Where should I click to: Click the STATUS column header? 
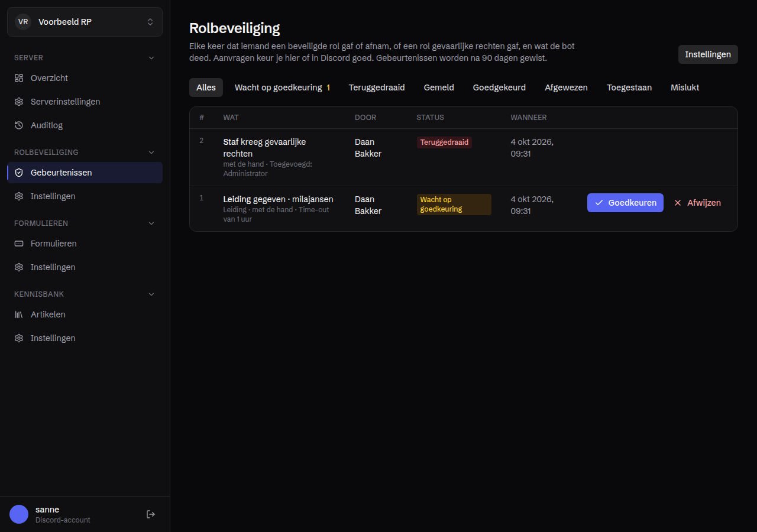click(x=430, y=118)
